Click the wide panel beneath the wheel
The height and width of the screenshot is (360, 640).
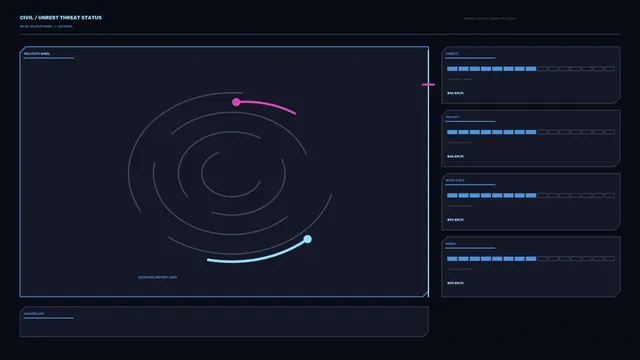tap(224, 322)
